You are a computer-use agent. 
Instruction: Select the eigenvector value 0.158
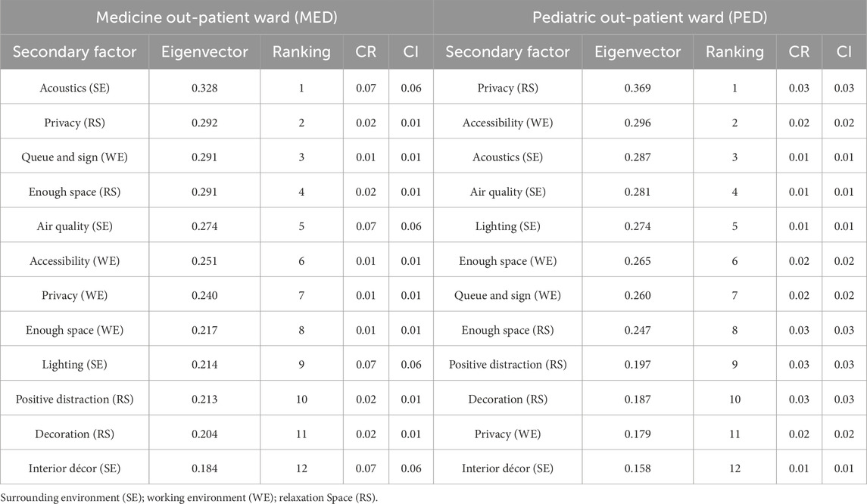[x=638, y=468]
